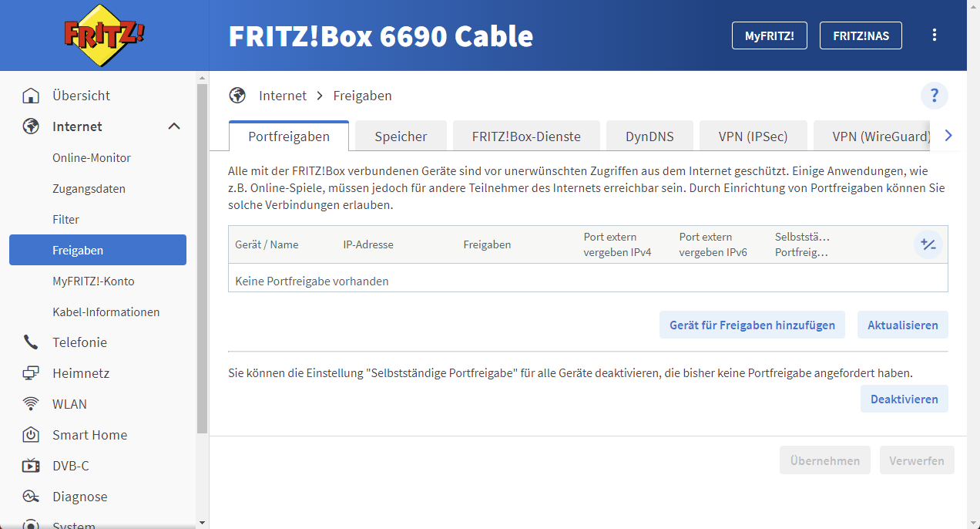Screen dimensions: 980x529
Task: Click the globe breadcrumb icon
Action: pyautogui.click(x=237, y=95)
